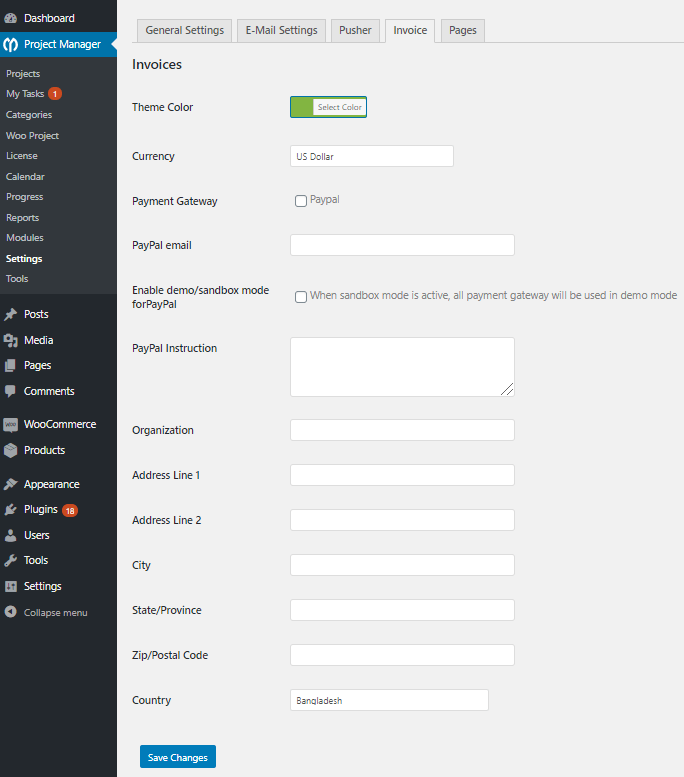Image resolution: width=684 pixels, height=777 pixels.
Task: Click the Collapse menu link
Action: [56, 612]
